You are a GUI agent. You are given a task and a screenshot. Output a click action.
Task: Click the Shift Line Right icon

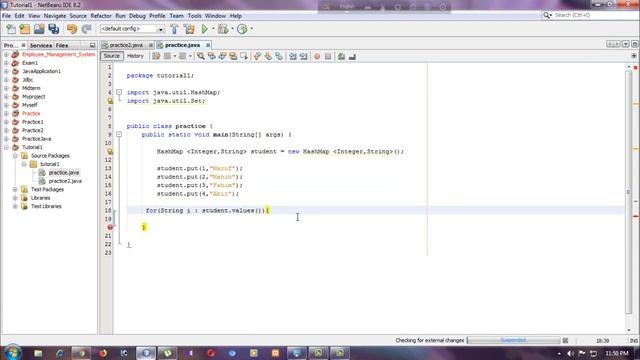click(x=303, y=56)
